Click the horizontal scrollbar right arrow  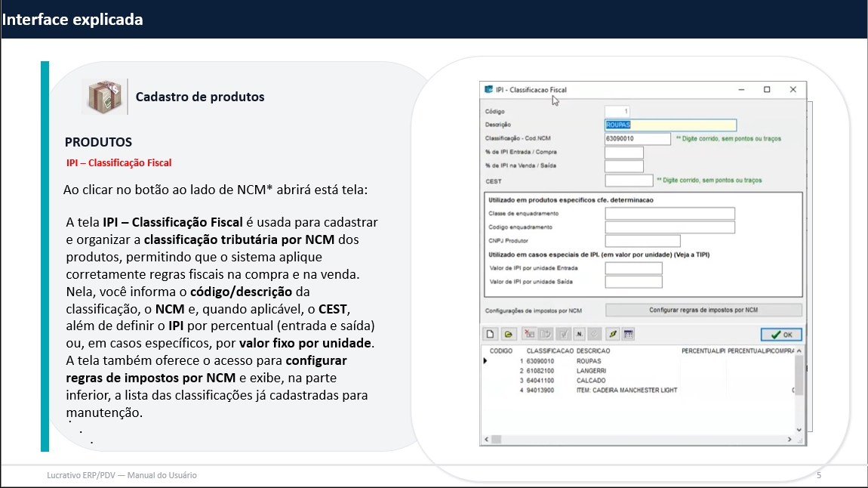tap(790, 439)
